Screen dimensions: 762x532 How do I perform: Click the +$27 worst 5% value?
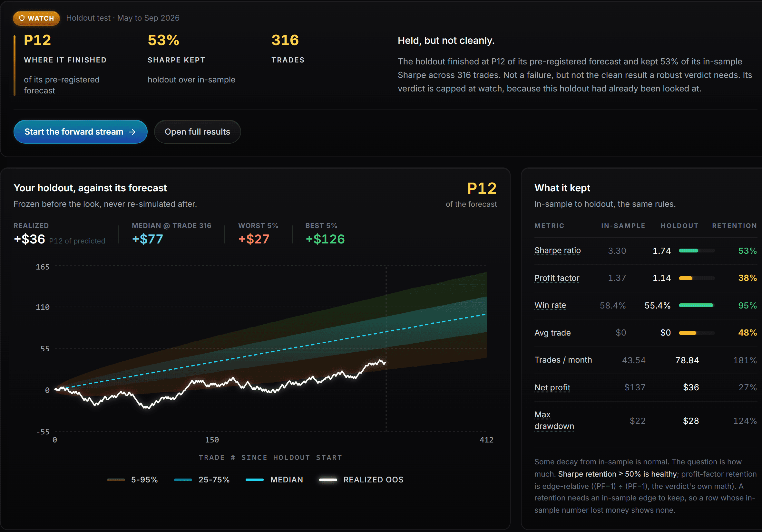(254, 239)
